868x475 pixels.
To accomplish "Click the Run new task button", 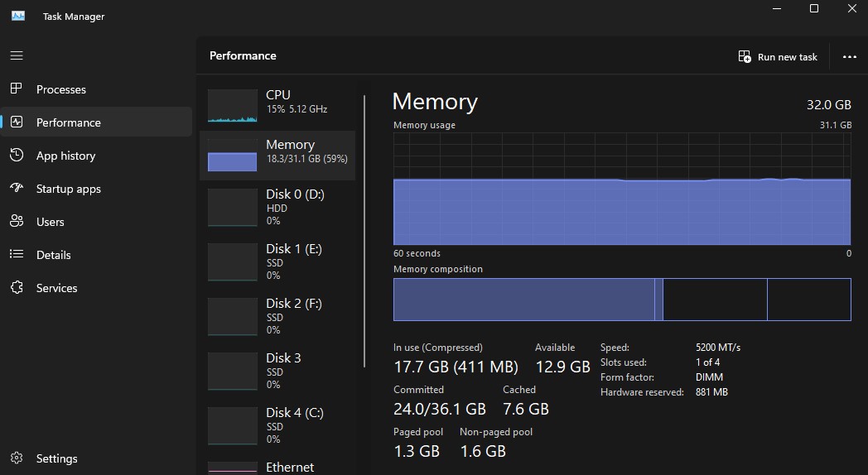I will click(778, 56).
